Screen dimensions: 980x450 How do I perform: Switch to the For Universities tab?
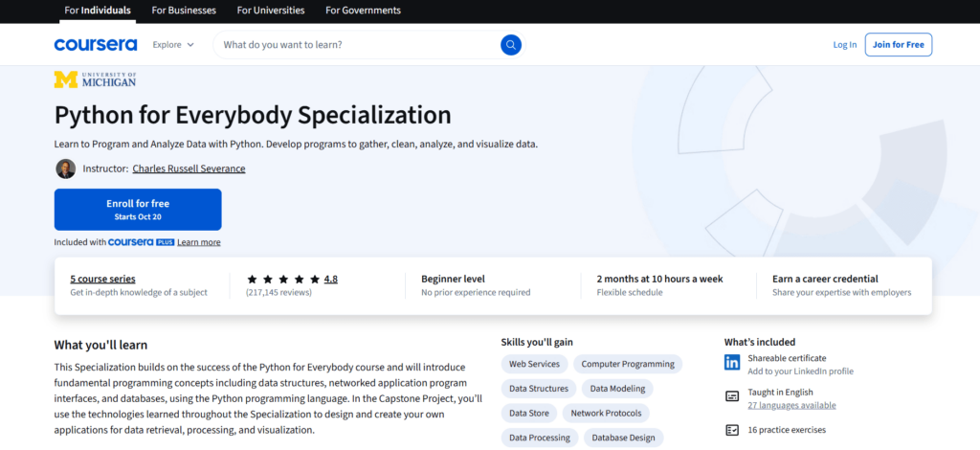pos(271,11)
